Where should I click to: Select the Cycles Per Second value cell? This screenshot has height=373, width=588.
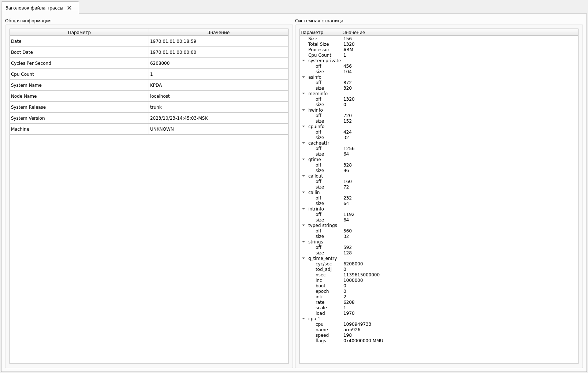[218, 63]
